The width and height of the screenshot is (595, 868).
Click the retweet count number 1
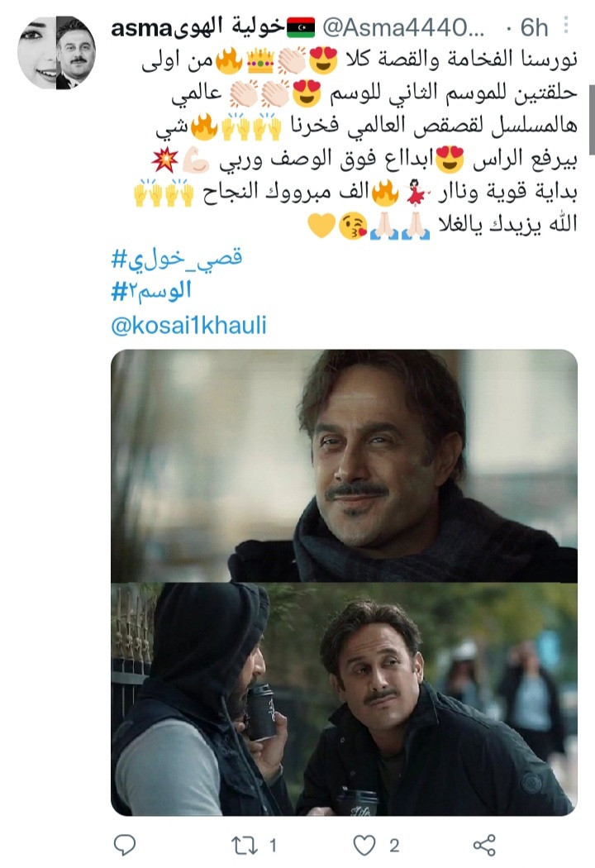[x=273, y=846]
